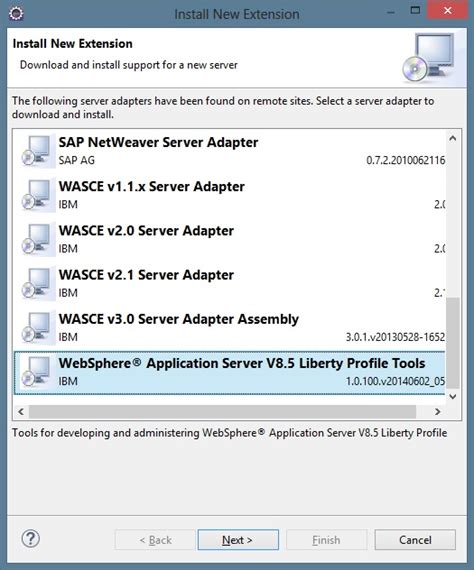The image size is (474, 570).
Task: Select WebSphere Application Server V8.5 Liberty Profile Tools
Action: 229,373
